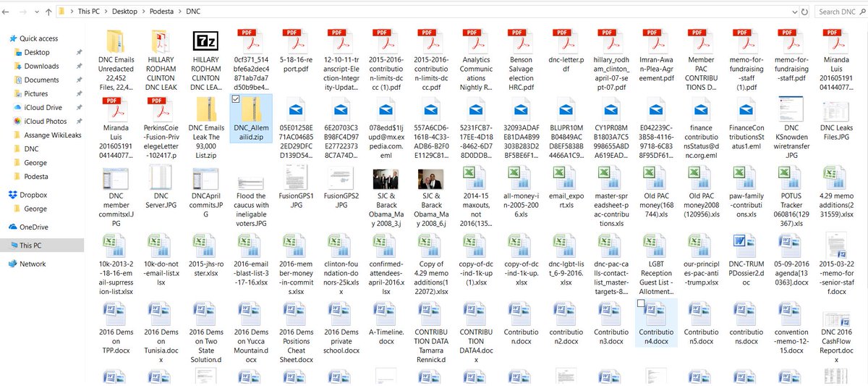Go up one folder level

(48, 12)
